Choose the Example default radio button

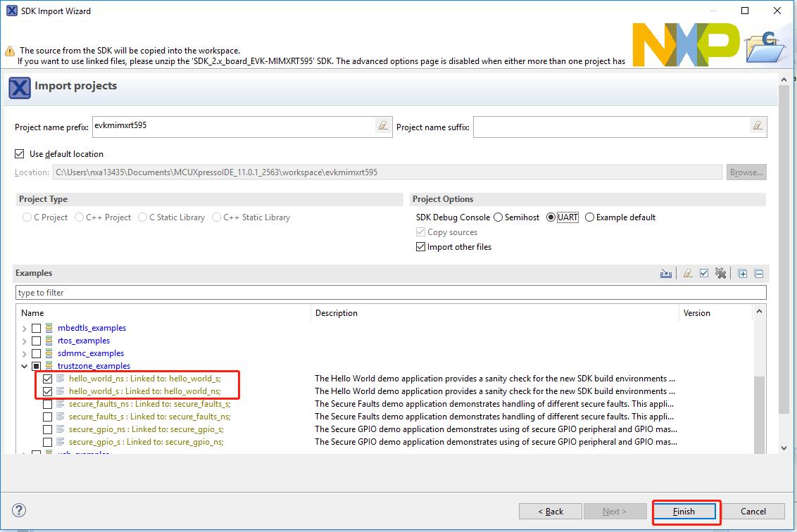[589, 217]
